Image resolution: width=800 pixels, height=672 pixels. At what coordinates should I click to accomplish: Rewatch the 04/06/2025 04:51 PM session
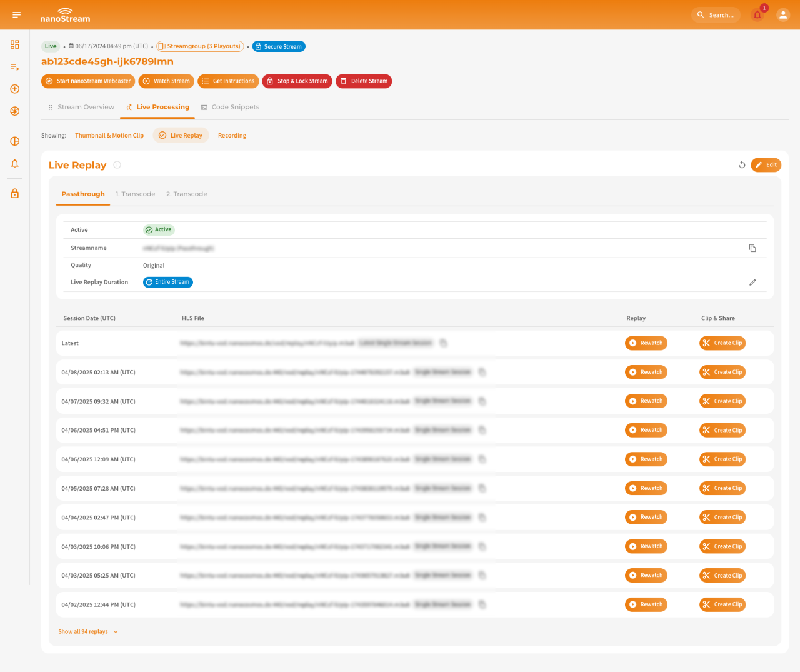click(646, 430)
